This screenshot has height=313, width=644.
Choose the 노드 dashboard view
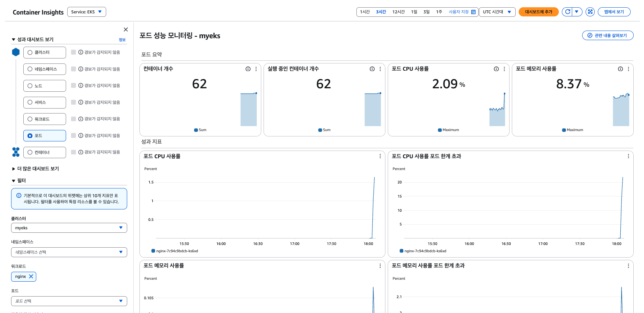click(30, 86)
